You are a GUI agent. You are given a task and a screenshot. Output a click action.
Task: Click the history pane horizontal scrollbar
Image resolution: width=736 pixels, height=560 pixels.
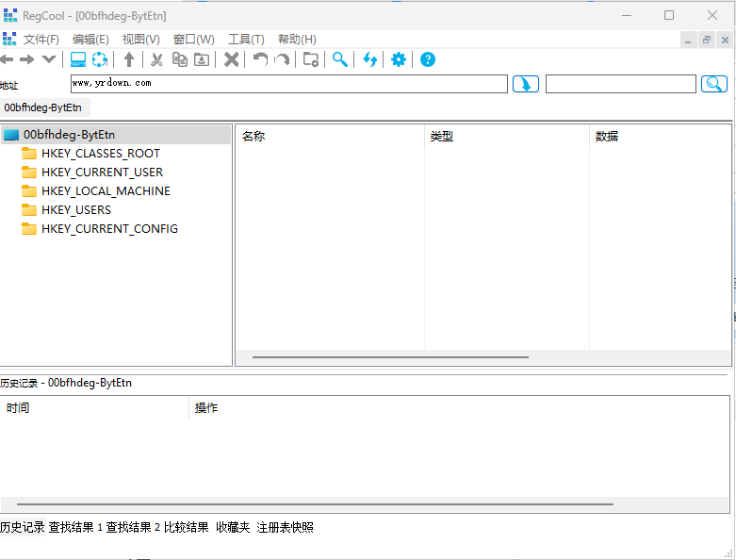tap(315, 504)
